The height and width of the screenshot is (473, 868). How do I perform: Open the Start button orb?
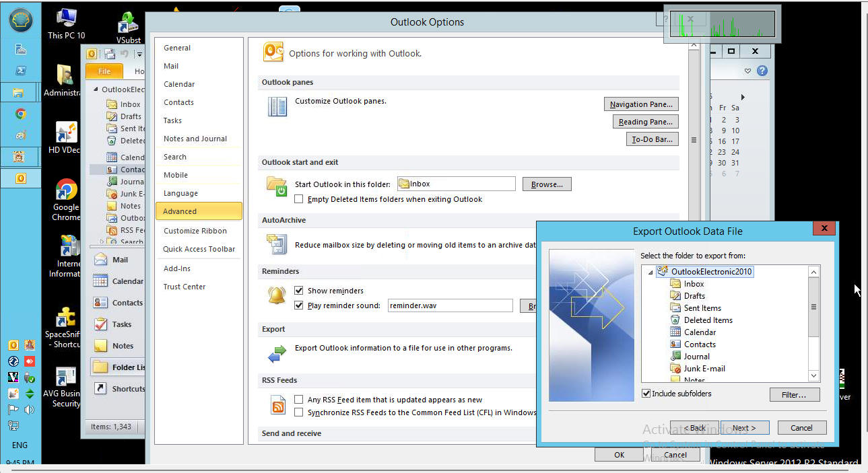click(20, 21)
